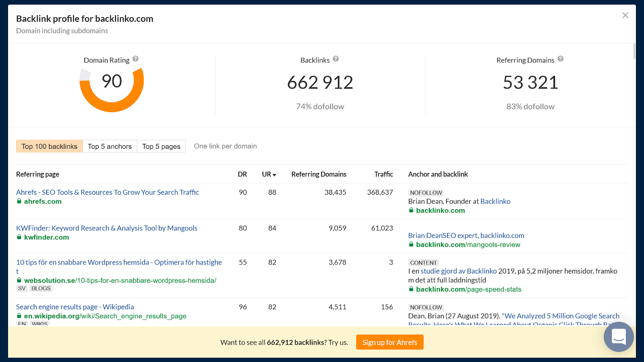Click the 662 912 backlinks count
The image size is (644, 362).
320,82
